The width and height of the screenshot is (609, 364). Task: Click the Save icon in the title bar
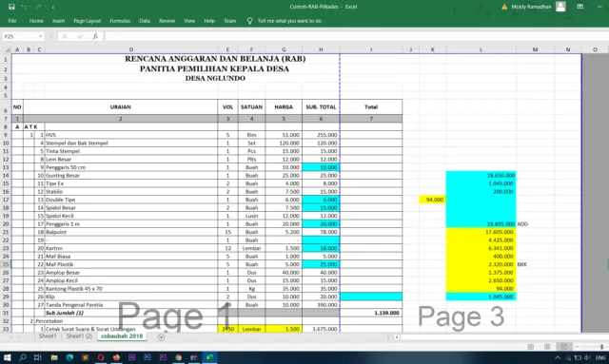[x=11, y=7]
